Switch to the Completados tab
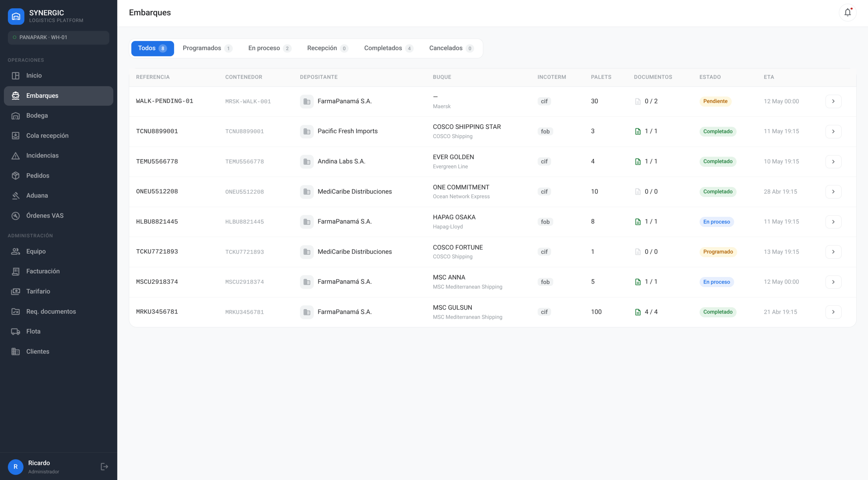 pyautogui.click(x=389, y=48)
